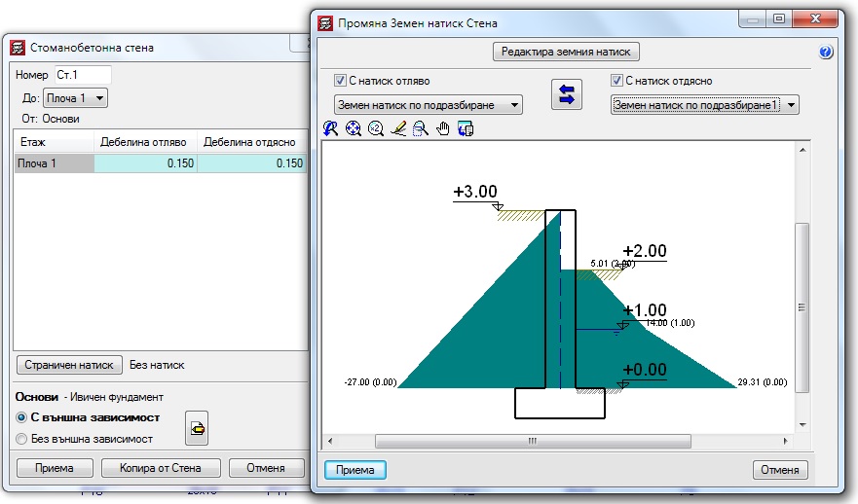858x504 pixels.
Task: Maximize the Промяна Земен натиск window
Action: (779, 19)
